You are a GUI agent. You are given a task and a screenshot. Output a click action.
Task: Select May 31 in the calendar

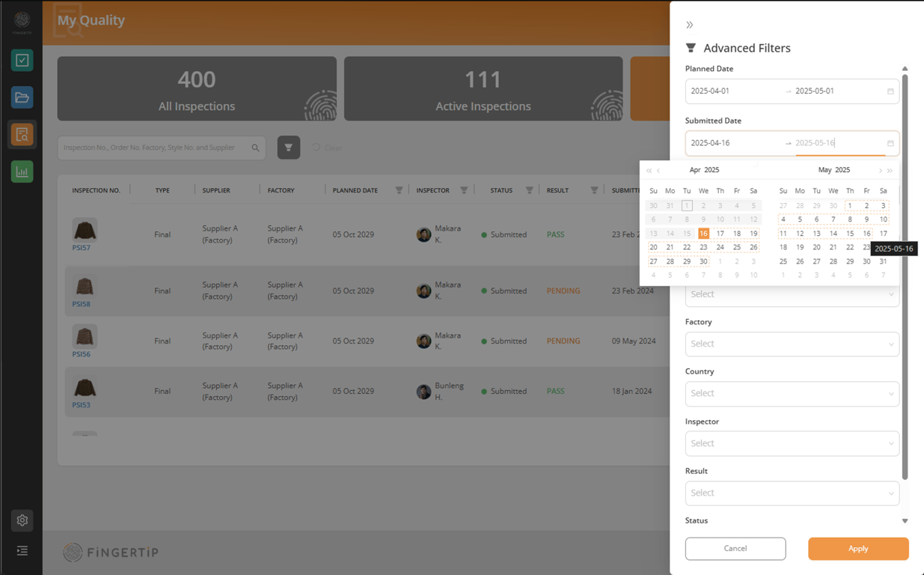tap(884, 261)
